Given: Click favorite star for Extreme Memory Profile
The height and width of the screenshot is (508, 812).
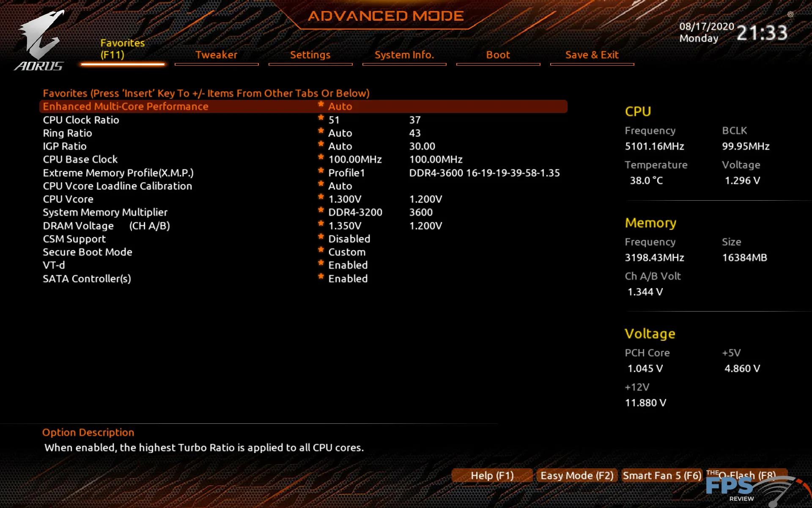Looking at the screenshot, I should [x=321, y=171].
